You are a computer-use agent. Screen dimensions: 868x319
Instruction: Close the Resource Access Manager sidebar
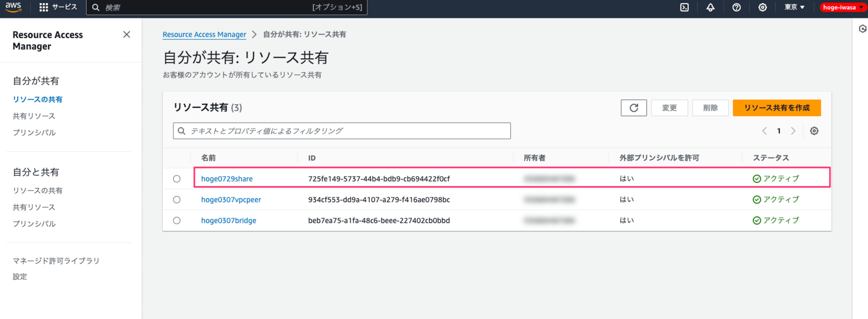[126, 34]
